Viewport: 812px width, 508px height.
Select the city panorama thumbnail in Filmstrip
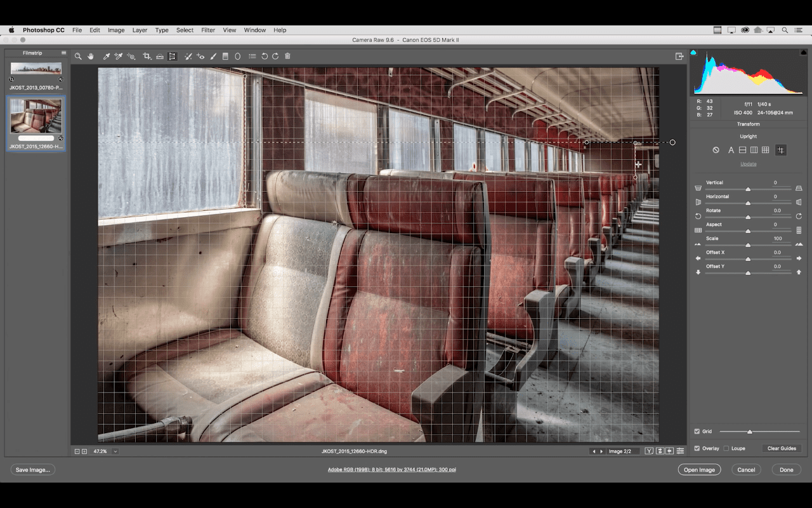click(36, 68)
